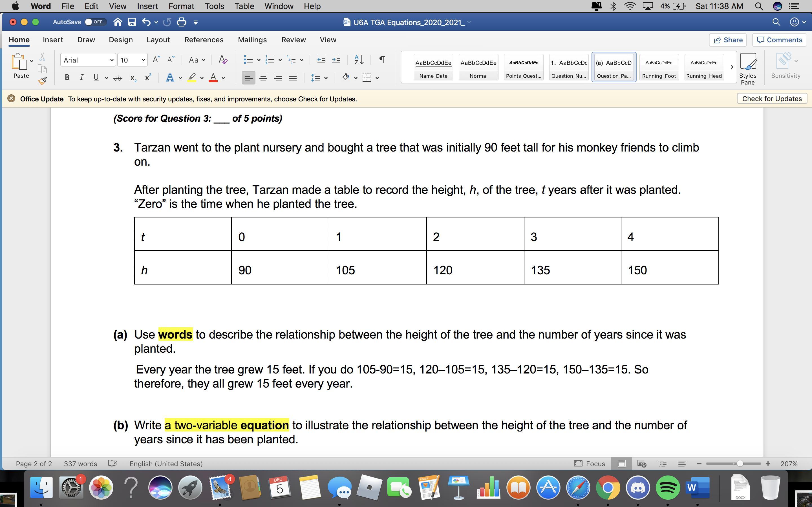Switch to the References ribbon tab
This screenshot has height=507, width=812.
tap(204, 40)
